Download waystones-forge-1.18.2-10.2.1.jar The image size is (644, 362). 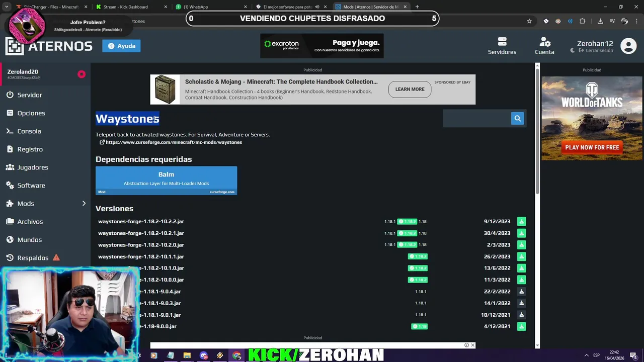point(521,233)
